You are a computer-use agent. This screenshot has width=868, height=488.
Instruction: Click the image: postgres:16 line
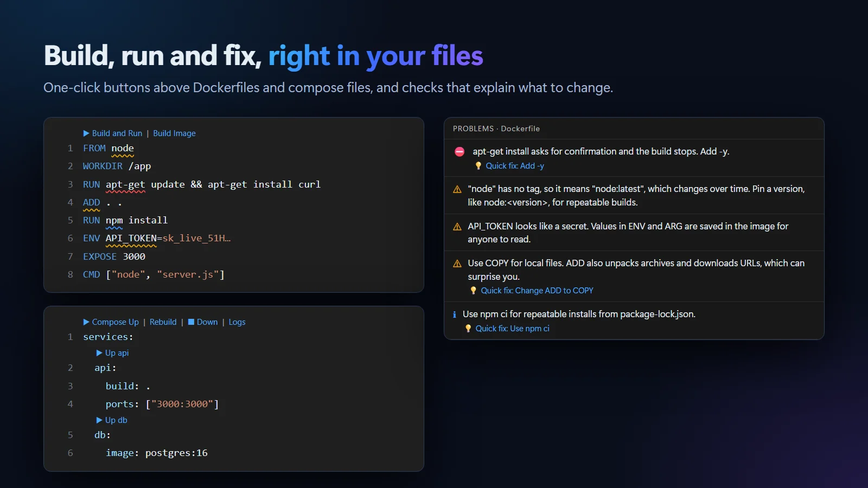pyautogui.click(x=157, y=453)
